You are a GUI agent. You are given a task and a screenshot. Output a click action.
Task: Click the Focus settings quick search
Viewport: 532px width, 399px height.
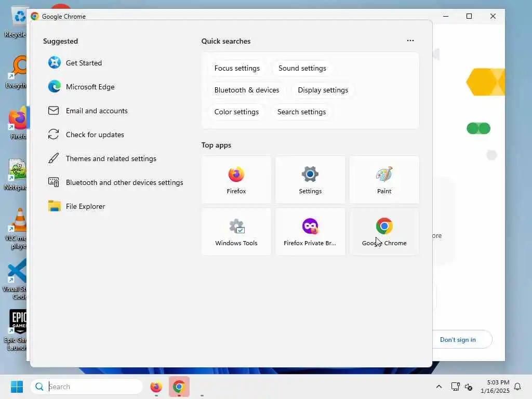click(x=237, y=68)
